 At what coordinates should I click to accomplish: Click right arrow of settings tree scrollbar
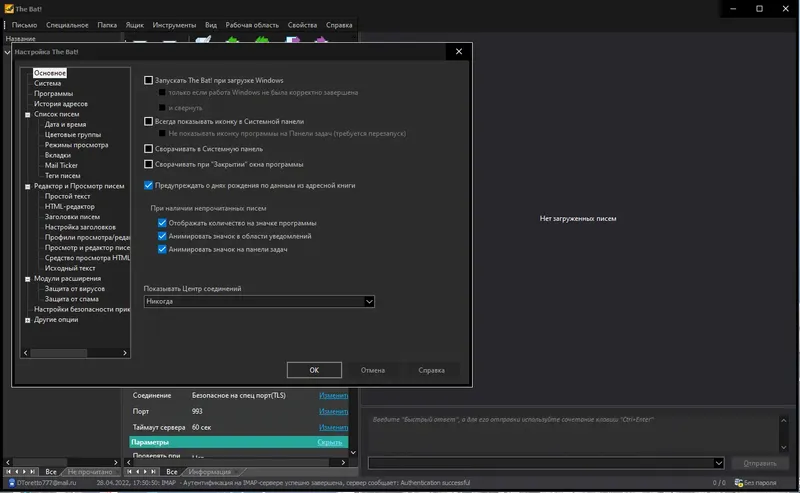pyautogui.click(x=125, y=353)
